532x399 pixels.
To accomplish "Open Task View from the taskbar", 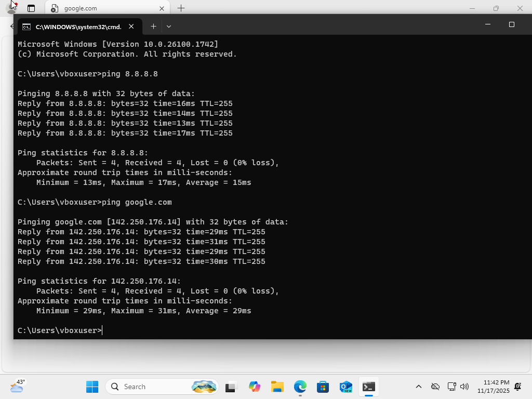I will (x=231, y=387).
